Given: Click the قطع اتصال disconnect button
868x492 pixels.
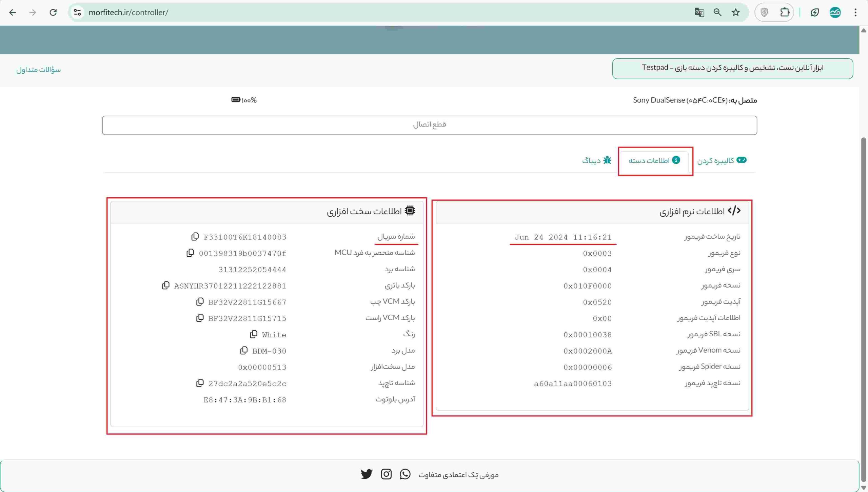Looking at the screenshot, I should [x=429, y=125].
